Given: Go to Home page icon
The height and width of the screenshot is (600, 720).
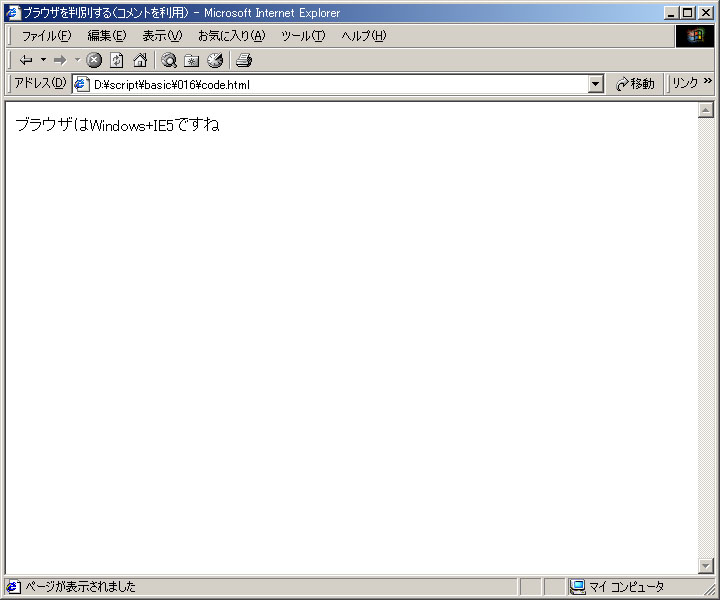Looking at the screenshot, I should click(x=140, y=60).
